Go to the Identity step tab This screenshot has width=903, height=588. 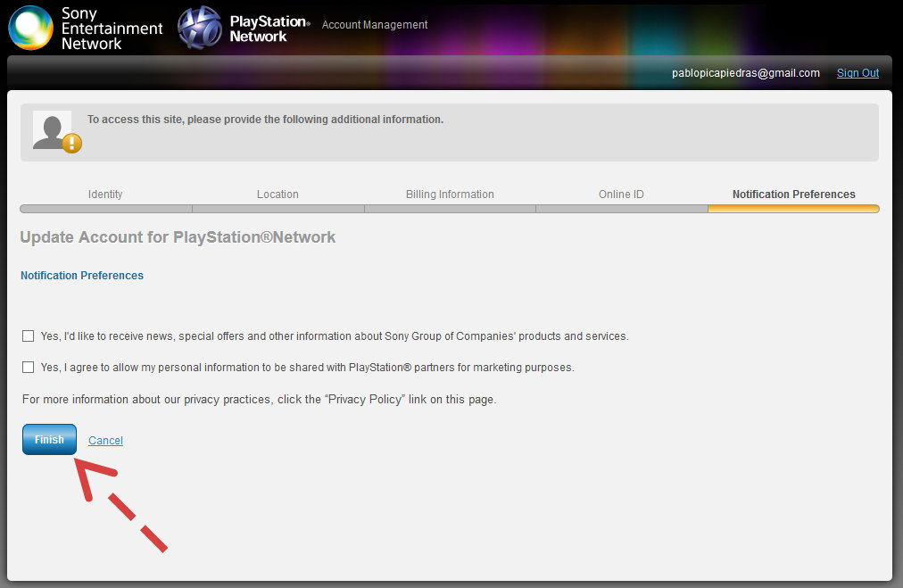pos(105,195)
